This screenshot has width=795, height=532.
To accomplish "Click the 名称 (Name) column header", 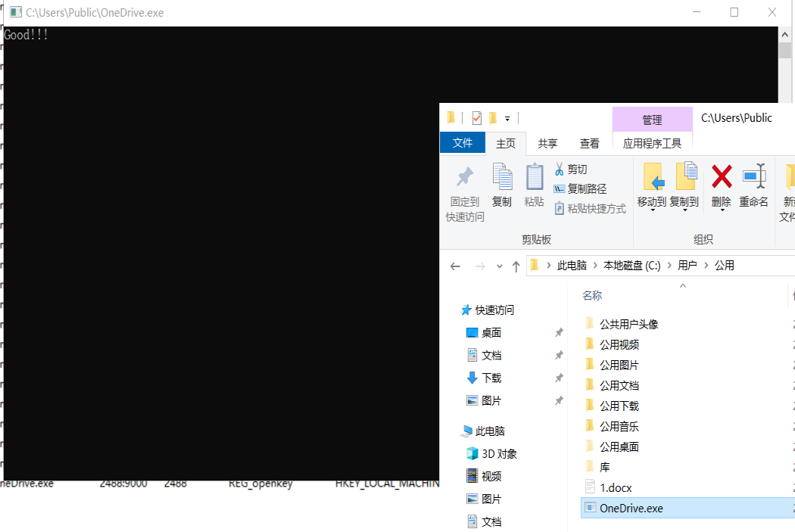I will pos(592,295).
